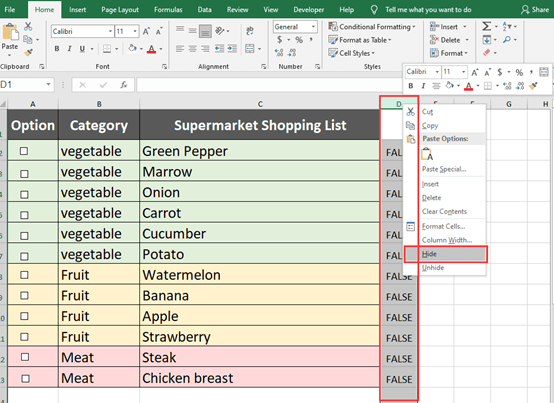Click Decrease Decimal in ribbon Number group

[x=292, y=53]
